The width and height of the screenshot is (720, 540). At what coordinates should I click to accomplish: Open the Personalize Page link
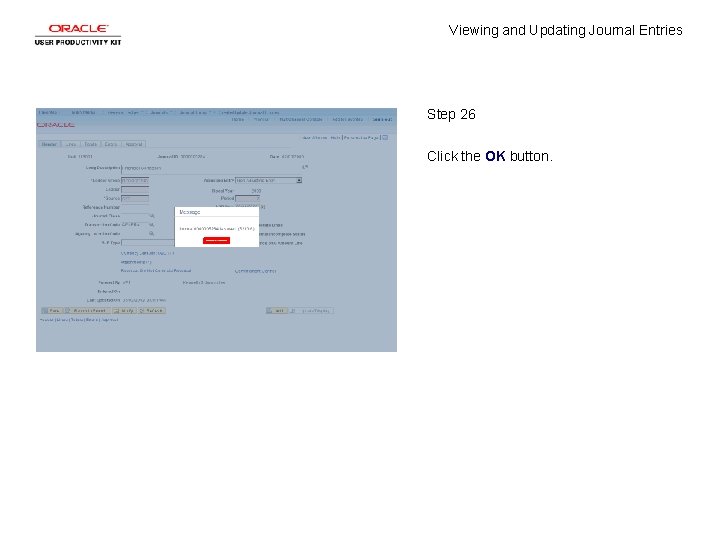click(x=361, y=138)
